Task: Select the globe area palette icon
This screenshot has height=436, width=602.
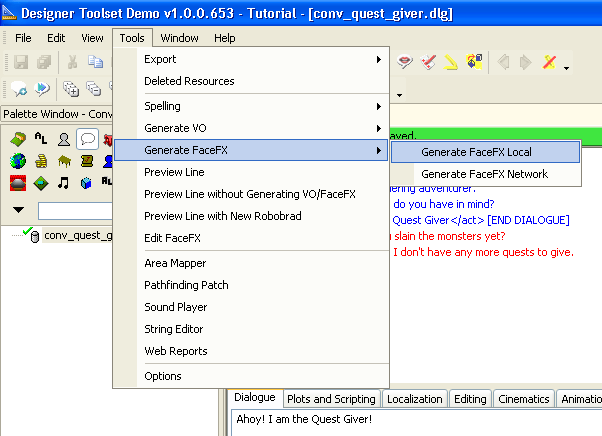Action: 18,161
